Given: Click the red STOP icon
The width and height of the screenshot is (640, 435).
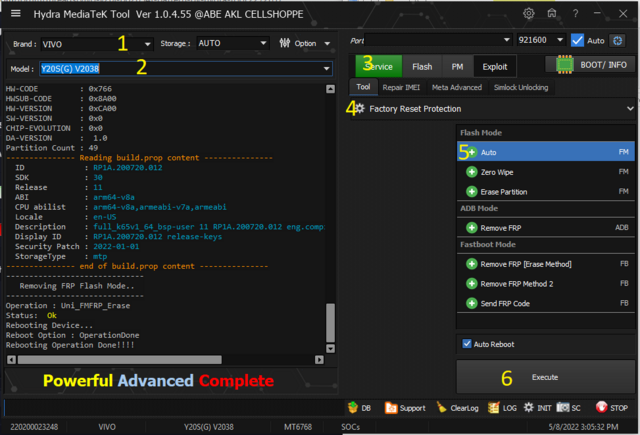Looking at the screenshot, I should tap(601, 407).
